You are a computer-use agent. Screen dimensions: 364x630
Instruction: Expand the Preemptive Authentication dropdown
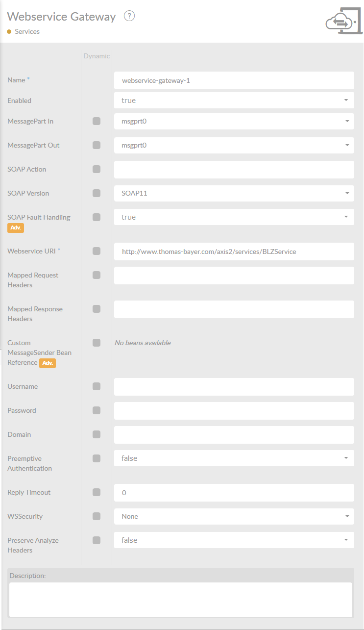(234, 458)
